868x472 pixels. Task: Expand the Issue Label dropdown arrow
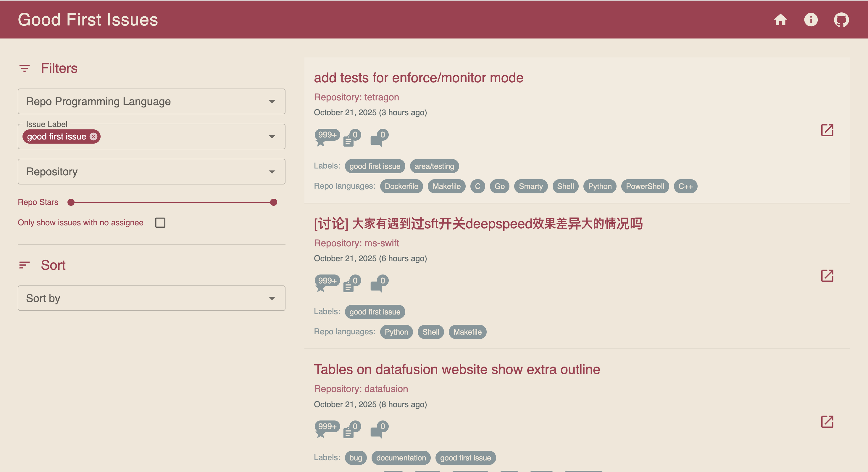(x=272, y=137)
